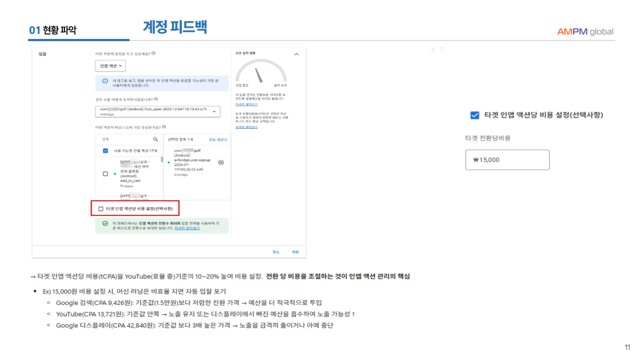Viewport: 644px width, 361px height.
Task: Click the install volume gauge meter
Action: coord(261,73)
